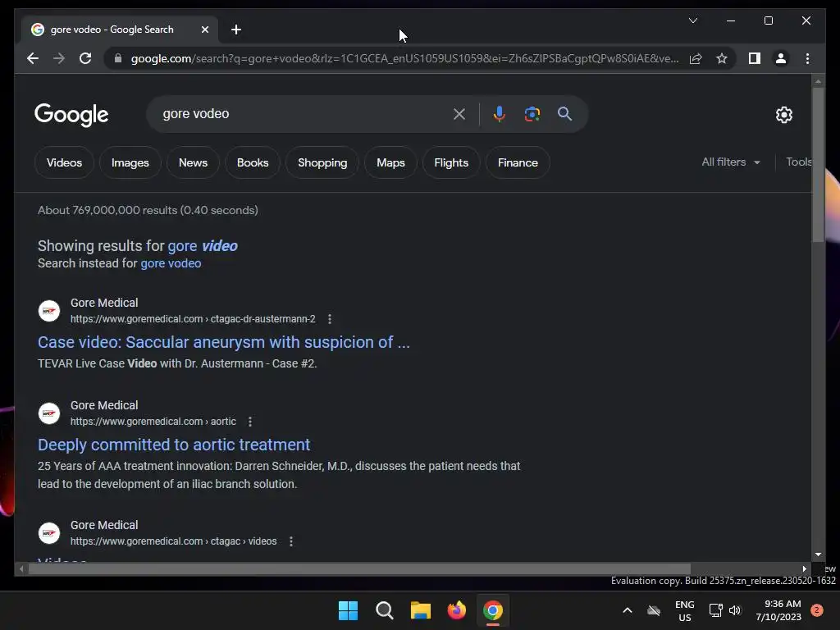Click the horizontal scrollbar thumb
840x630 pixels.
[359, 569]
